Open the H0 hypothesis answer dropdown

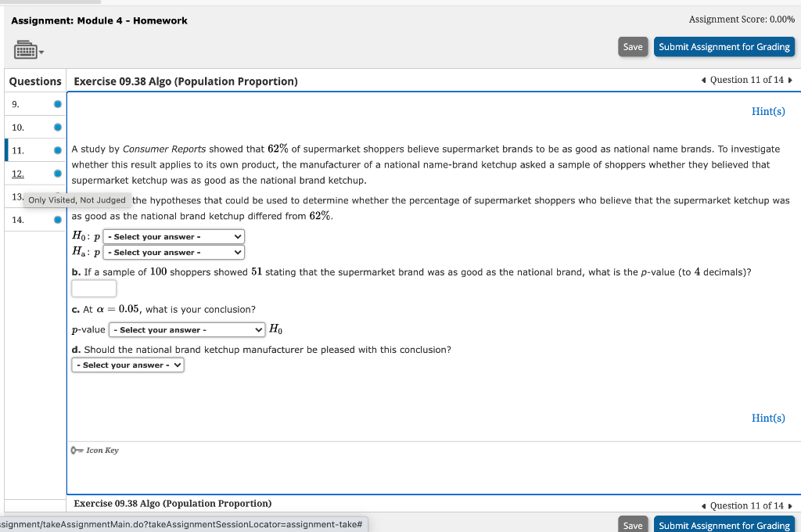(x=174, y=236)
